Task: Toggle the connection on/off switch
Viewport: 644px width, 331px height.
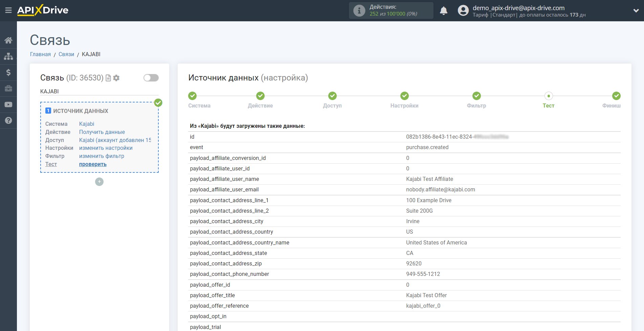Action: pos(151,78)
